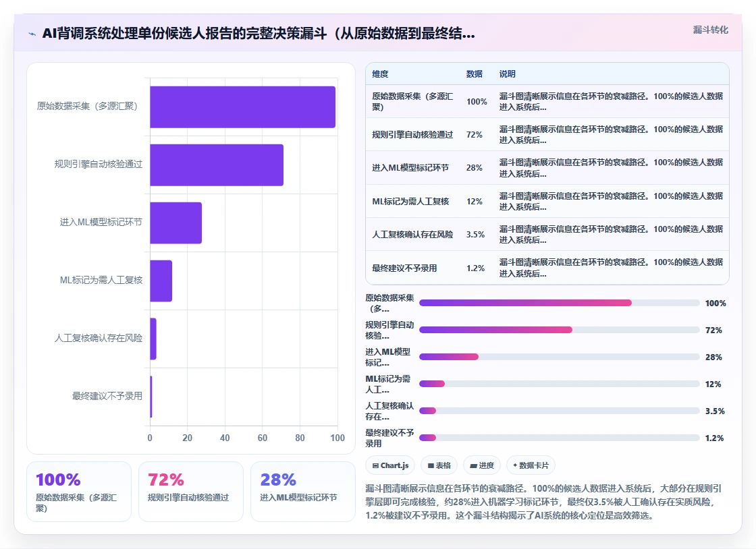The width and height of the screenshot is (756, 549).
Task: Click the 3.5% label beside the progress bar
Action: coord(715,411)
